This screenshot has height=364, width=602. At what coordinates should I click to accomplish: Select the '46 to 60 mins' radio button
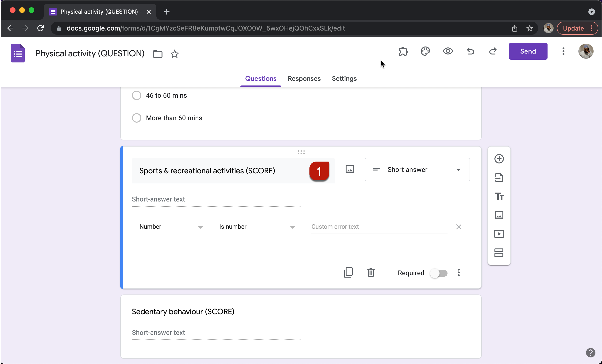(137, 96)
